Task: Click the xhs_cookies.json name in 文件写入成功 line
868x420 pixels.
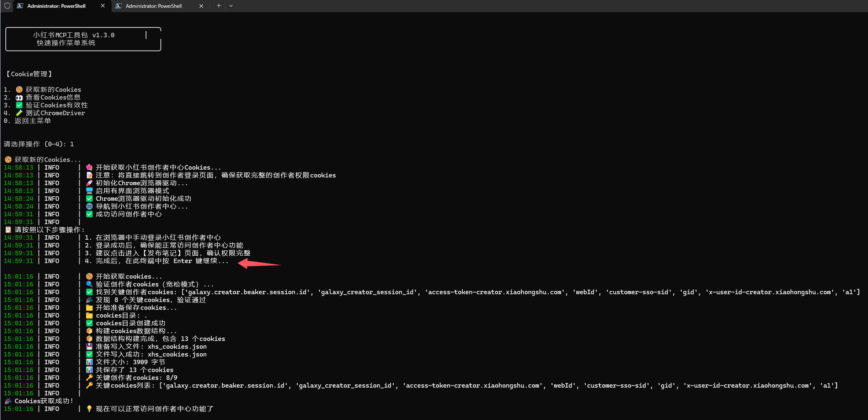Action: [x=177, y=354]
